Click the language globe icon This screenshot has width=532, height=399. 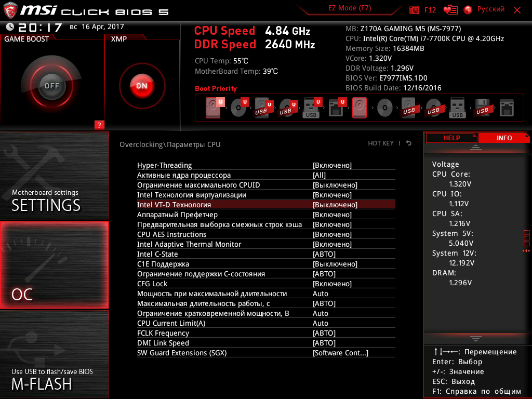[468, 10]
